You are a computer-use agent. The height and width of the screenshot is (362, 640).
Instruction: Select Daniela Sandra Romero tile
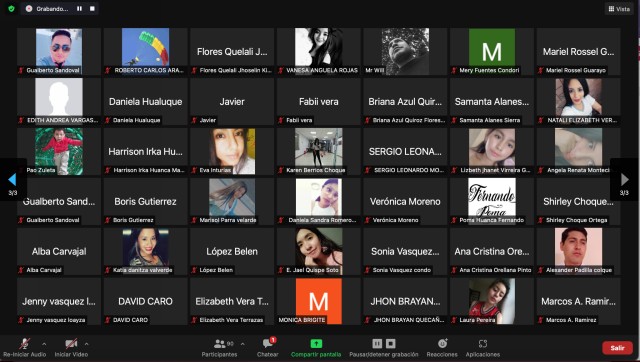(319, 202)
